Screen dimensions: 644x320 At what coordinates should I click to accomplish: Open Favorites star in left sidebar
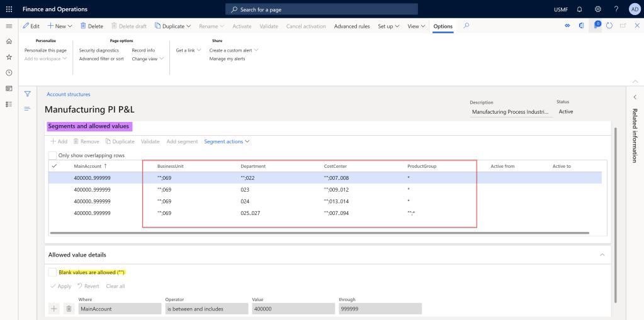(9, 57)
